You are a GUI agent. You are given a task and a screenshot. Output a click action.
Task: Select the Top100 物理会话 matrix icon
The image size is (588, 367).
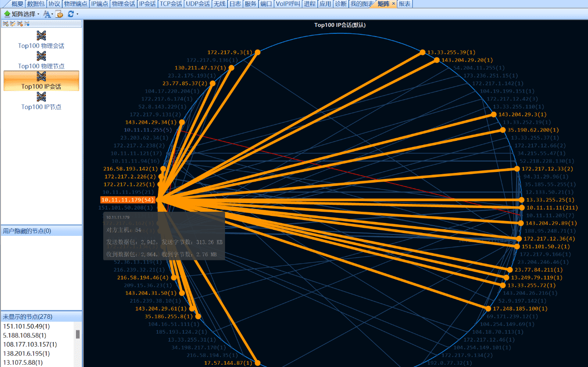click(41, 36)
